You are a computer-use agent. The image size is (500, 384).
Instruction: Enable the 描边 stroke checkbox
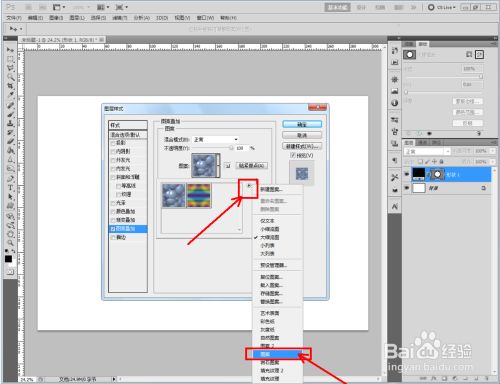(113, 237)
